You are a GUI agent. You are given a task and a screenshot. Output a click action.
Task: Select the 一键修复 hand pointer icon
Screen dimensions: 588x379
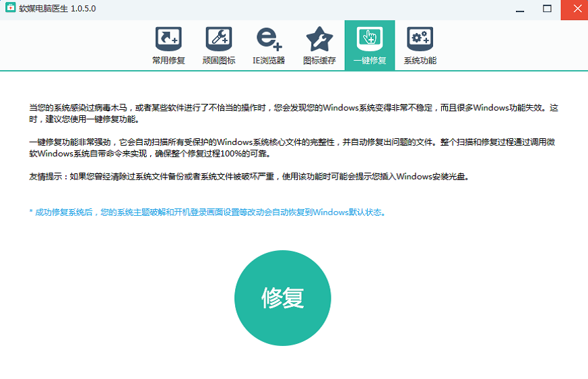click(x=370, y=38)
